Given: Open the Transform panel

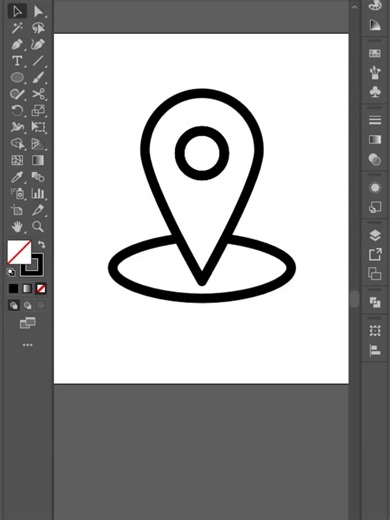Looking at the screenshot, I should point(375,331).
